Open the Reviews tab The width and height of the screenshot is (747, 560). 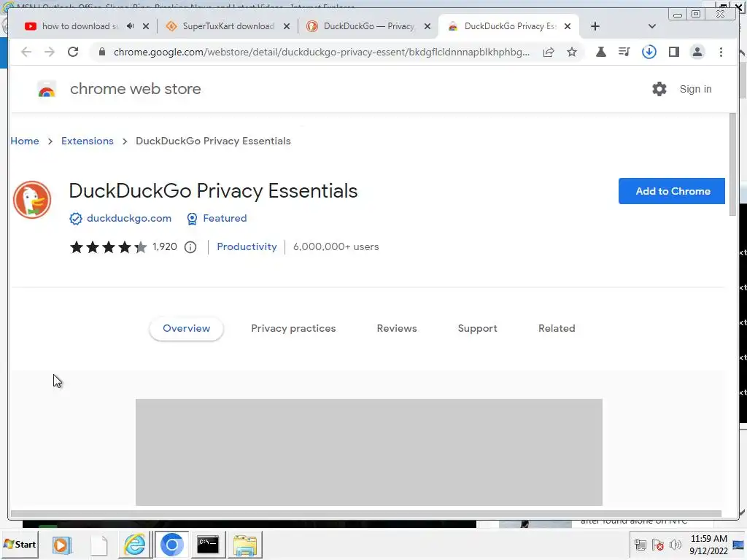tap(397, 328)
